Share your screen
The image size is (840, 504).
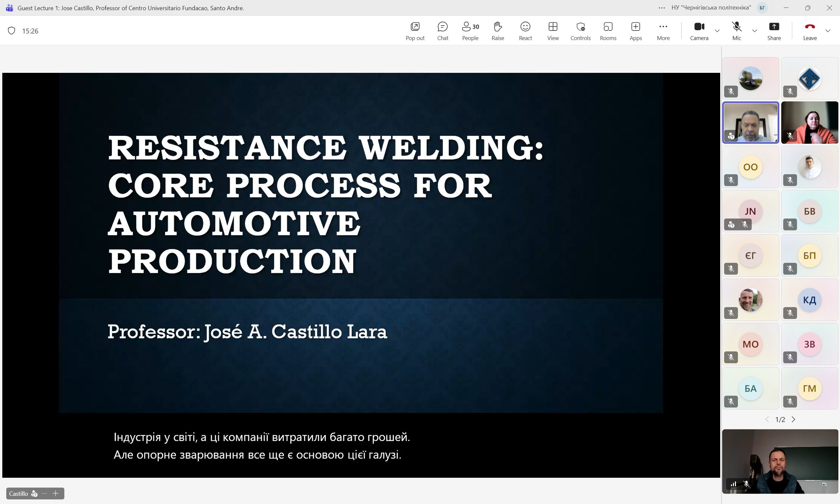click(x=774, y=31)
